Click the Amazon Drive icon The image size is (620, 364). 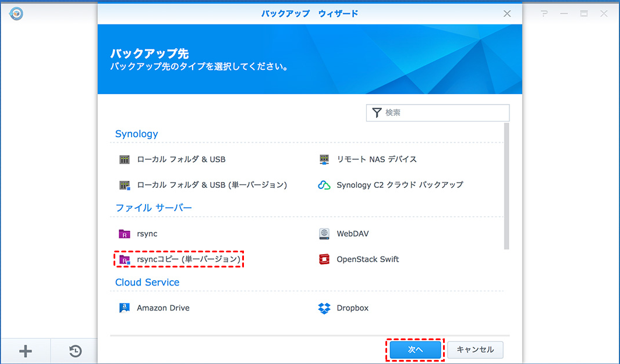coord(125,308)
